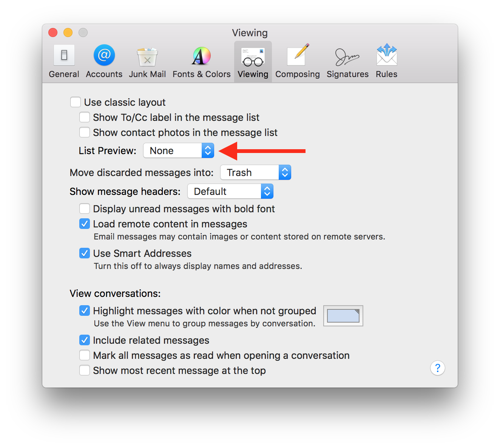Viewport: 500px width, 448px height.
Task: Click 'Use the View menu to group' text
Action: click(204, 323)
